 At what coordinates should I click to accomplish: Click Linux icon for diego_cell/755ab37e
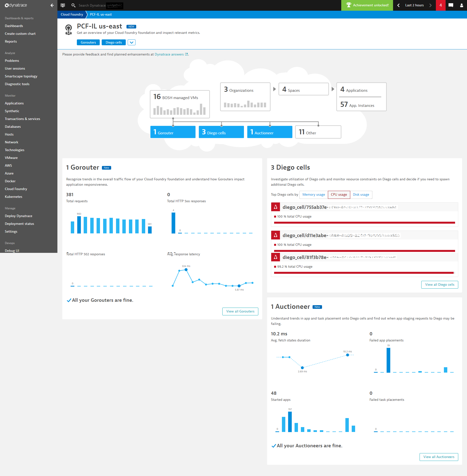(x=275, y=207)
